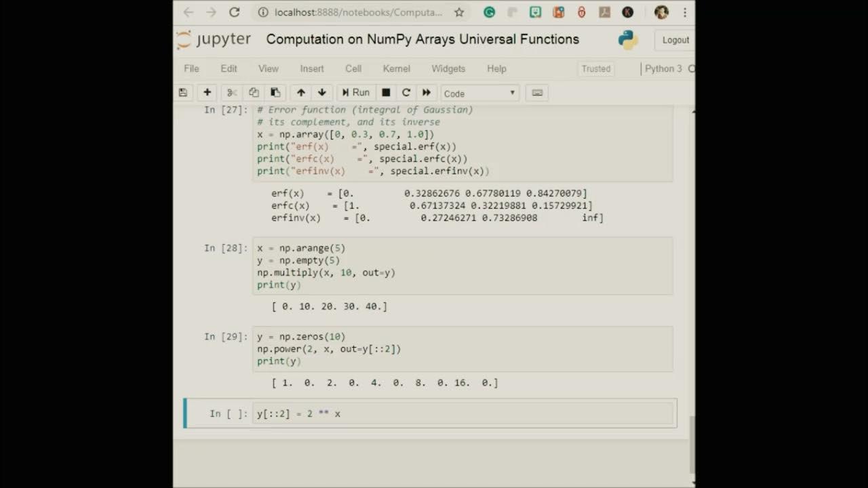
Task: Click the code line np.multiply(x, 10, out=y)
Action: tap(326, 272)
